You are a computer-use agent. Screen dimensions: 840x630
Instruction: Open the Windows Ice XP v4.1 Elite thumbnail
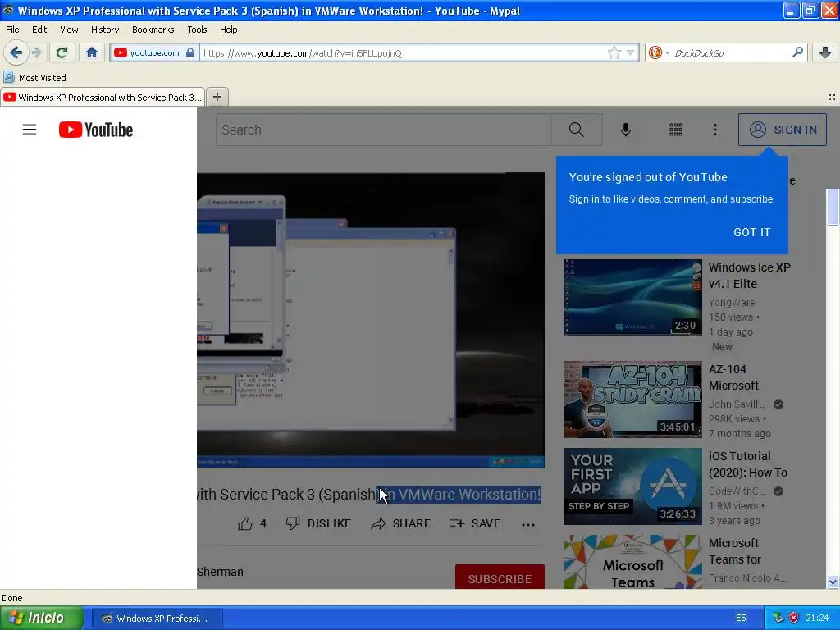click(x=632, y=298)
